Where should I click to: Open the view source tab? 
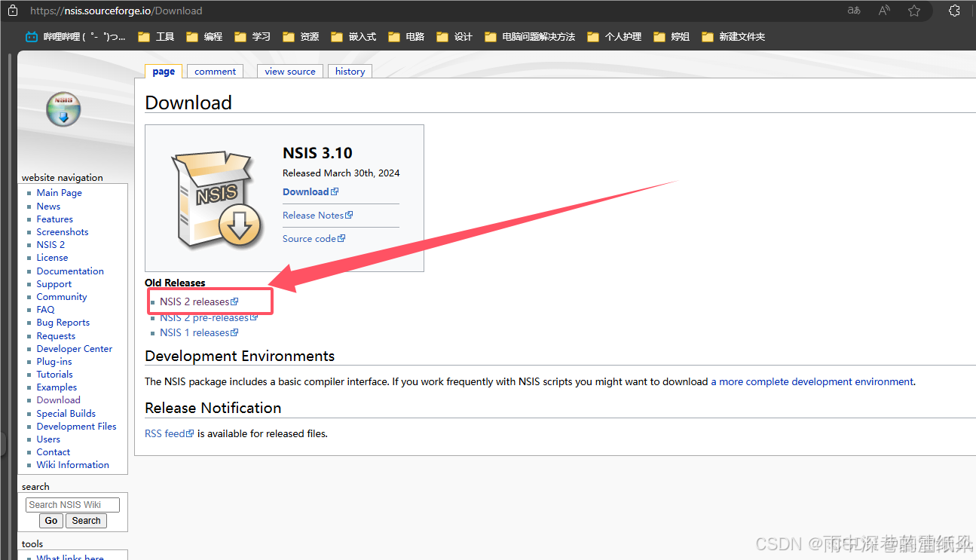pos(290,72)
